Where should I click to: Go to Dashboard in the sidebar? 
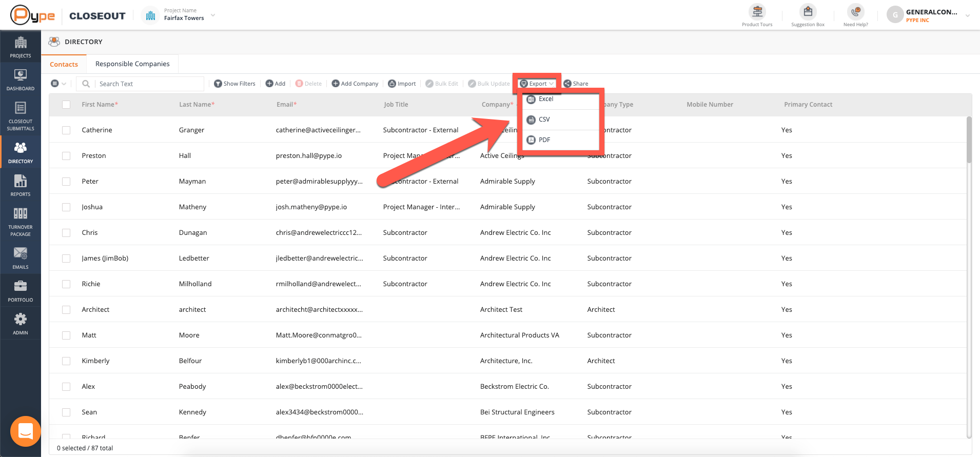click(x=21, y=80)
